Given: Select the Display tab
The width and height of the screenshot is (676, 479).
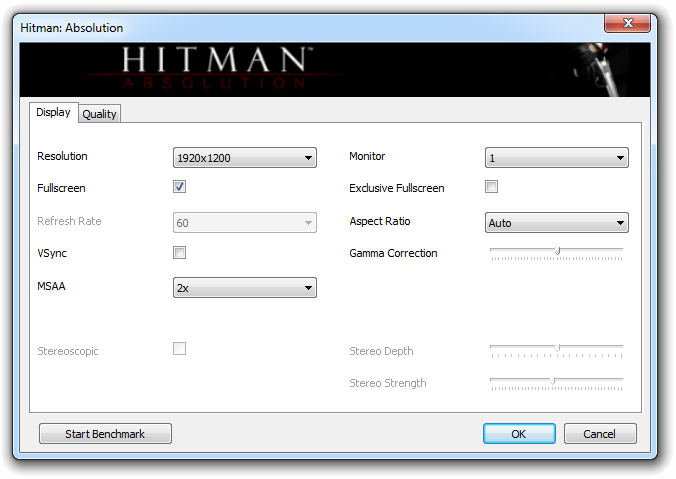Looking at the screenshot, I should pos(53,112).
